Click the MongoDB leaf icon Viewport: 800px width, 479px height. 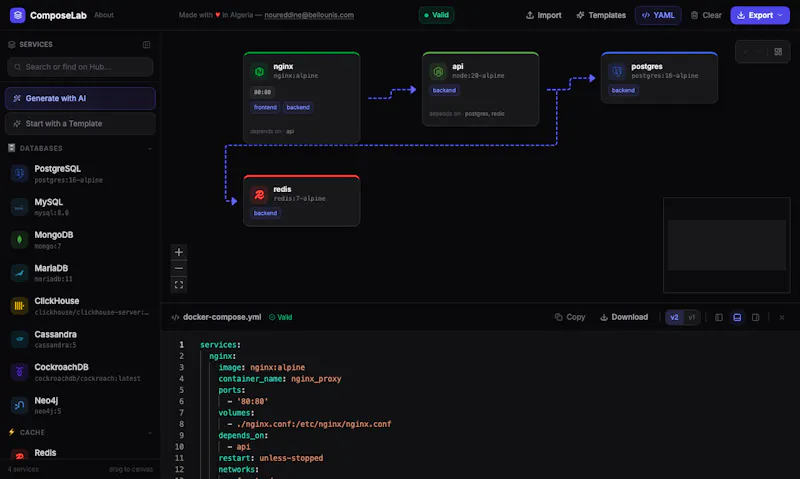click(x=19, y=240)
